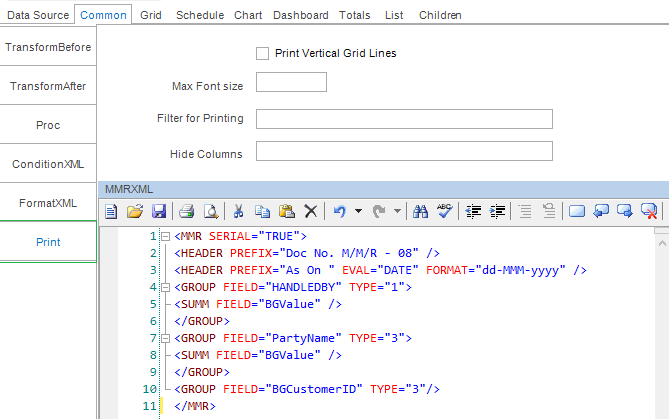Select the Common tab

click(103, 15)
